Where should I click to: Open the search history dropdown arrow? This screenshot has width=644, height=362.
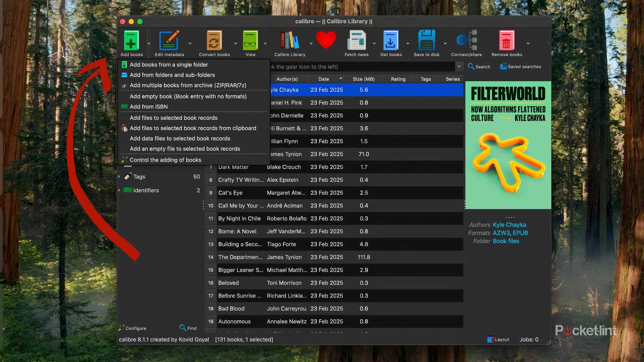tap(459, 66)
